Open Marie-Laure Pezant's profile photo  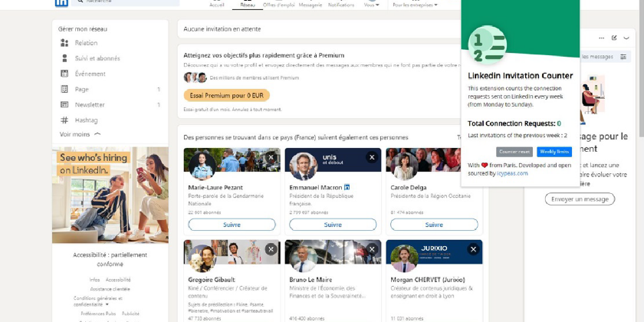click(x=202, y=166)
